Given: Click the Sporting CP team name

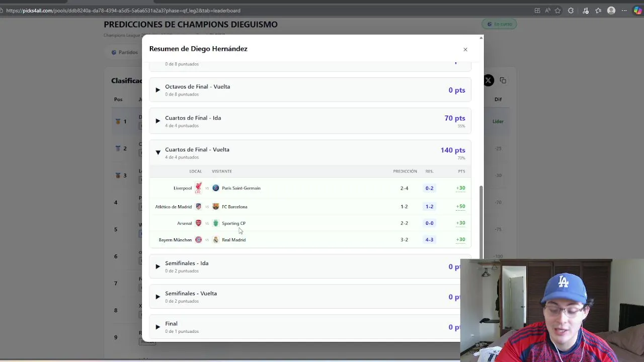Looking at the screenshot, I should point(234,223).
